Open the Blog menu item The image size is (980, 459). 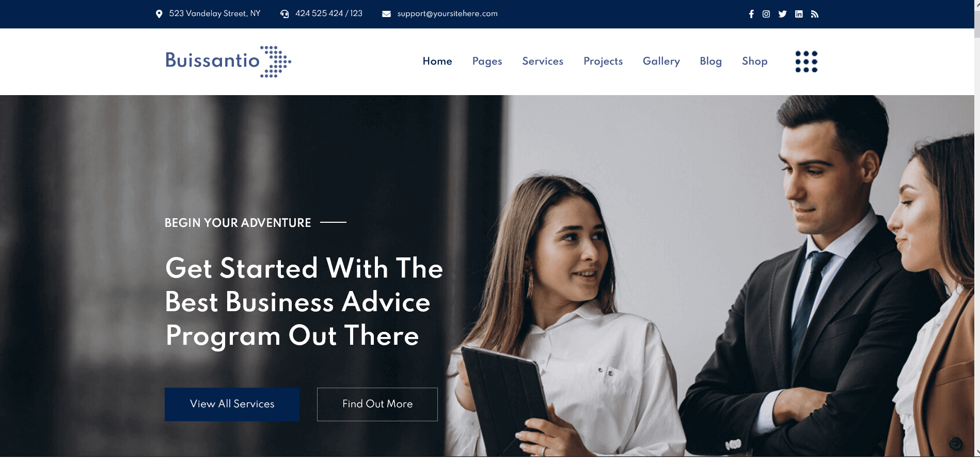click(x=711, y=62)
